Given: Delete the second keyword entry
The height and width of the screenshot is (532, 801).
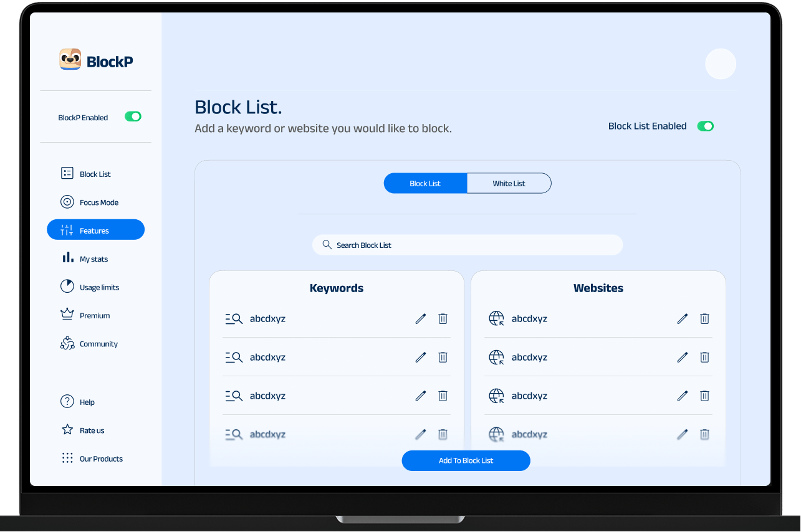Looking at the screenshot, I should [443, 357].
